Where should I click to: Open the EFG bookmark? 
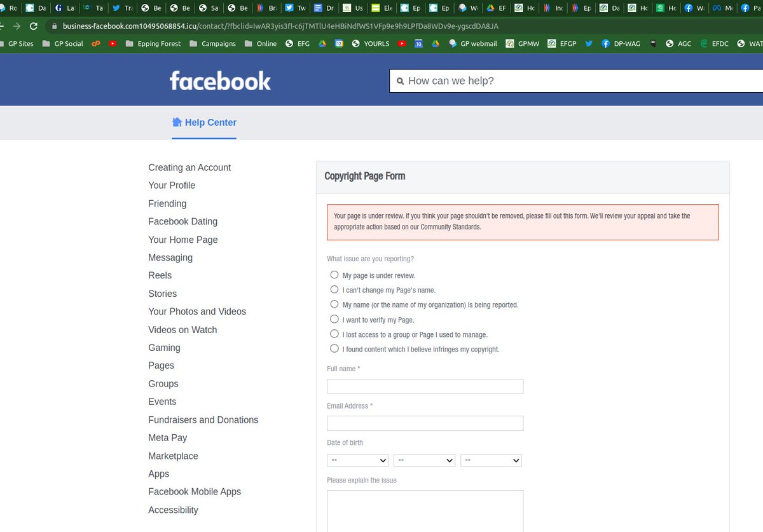click(297, 43)
